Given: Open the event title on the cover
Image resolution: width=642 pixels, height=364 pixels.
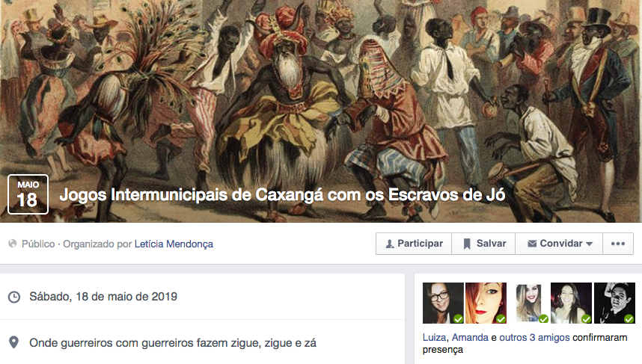Looking at the screenshot, I should point(283,195).
